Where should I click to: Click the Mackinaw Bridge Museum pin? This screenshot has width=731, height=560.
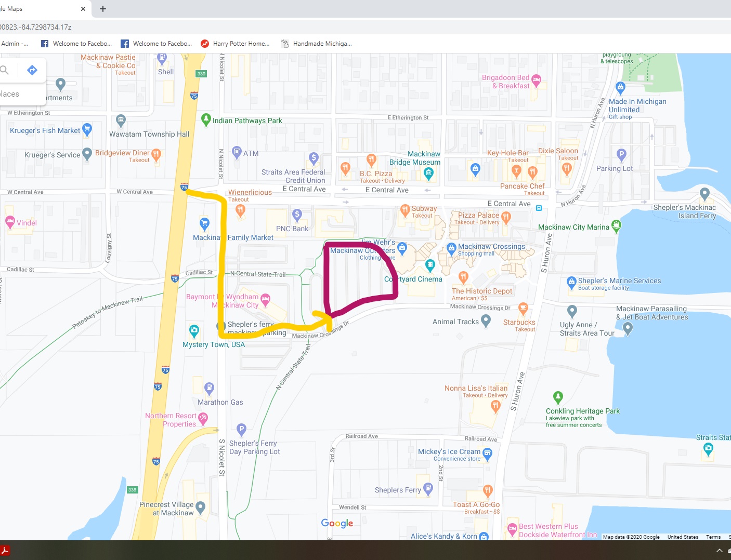click(x=428, y=174)
